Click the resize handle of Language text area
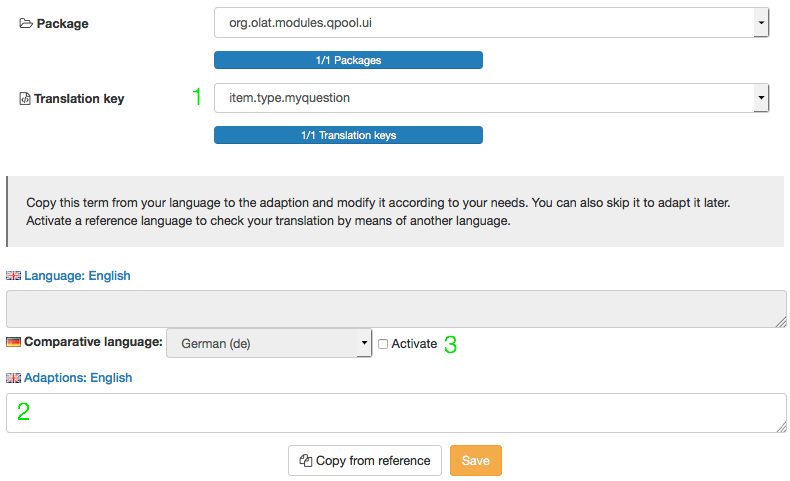Image resolution: width=790 pixels, height=481 pixels. pos(781,322)
